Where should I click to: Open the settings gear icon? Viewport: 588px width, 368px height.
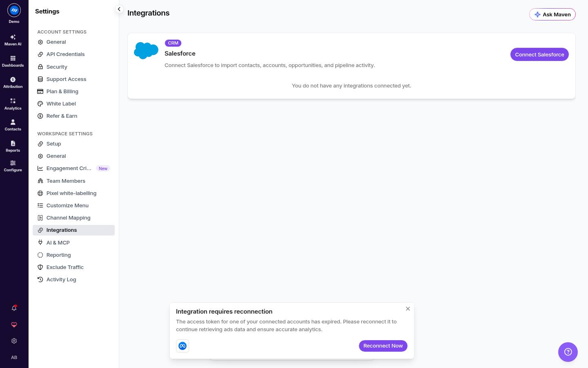(14, 341)
